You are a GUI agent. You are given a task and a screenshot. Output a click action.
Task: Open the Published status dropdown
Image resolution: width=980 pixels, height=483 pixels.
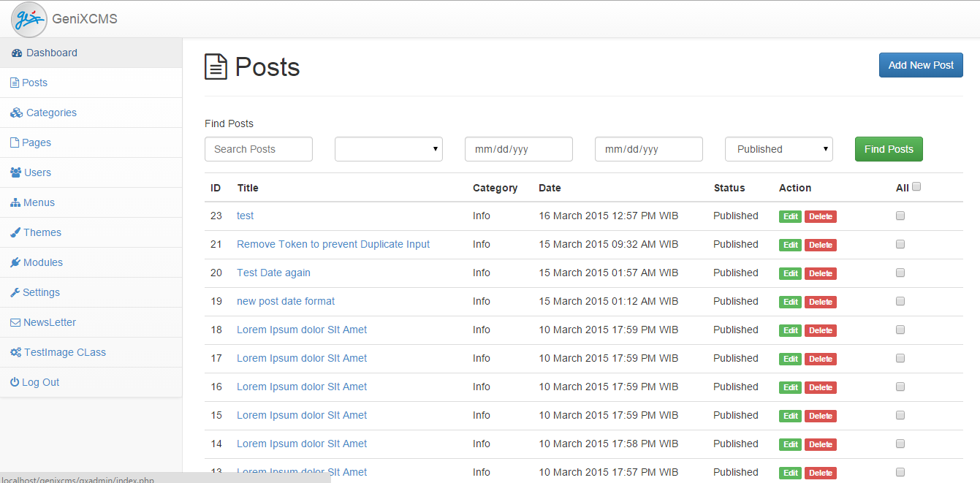click(778, 149)
